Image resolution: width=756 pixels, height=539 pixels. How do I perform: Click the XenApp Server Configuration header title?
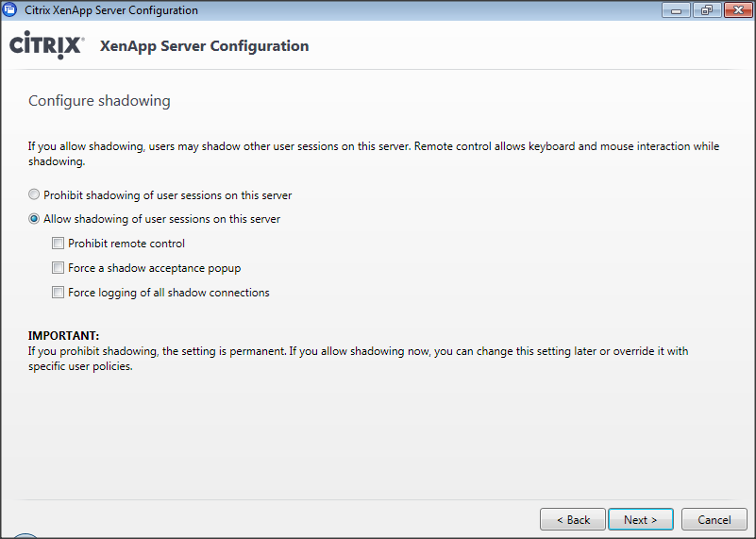[204, 45]
